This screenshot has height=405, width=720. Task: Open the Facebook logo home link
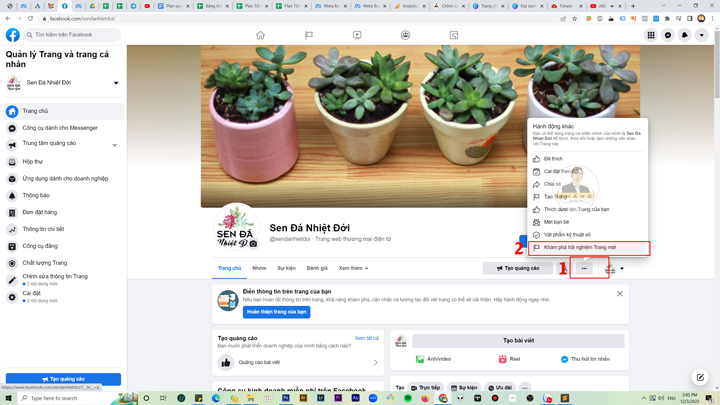pyautogui.click(x=12, y=35)
